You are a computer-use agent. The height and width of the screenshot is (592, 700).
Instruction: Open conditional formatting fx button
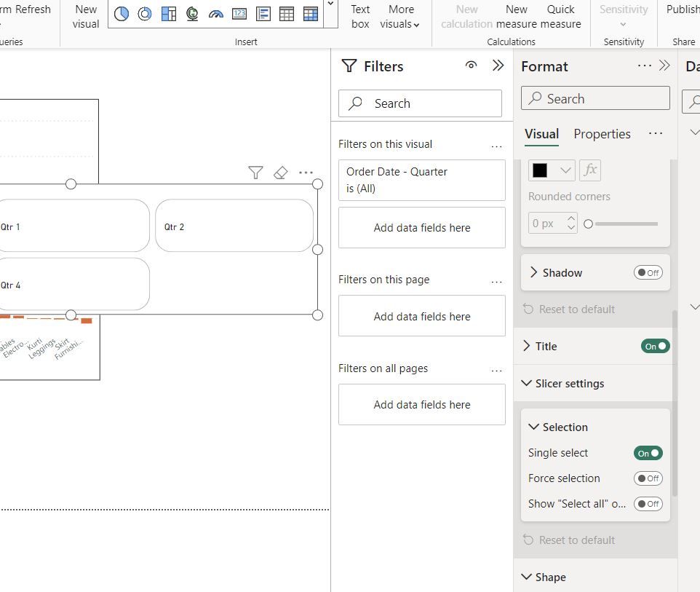[590, 170]
